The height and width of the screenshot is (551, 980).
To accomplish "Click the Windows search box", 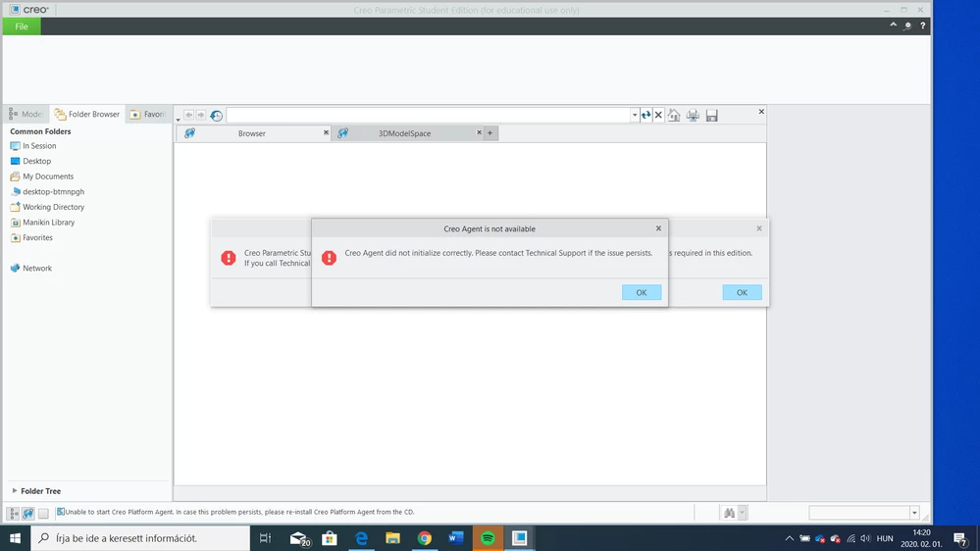I will (x=140, y=538).
